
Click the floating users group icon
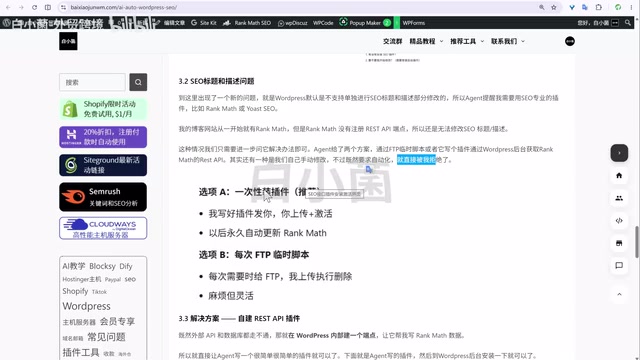[619, 198]
